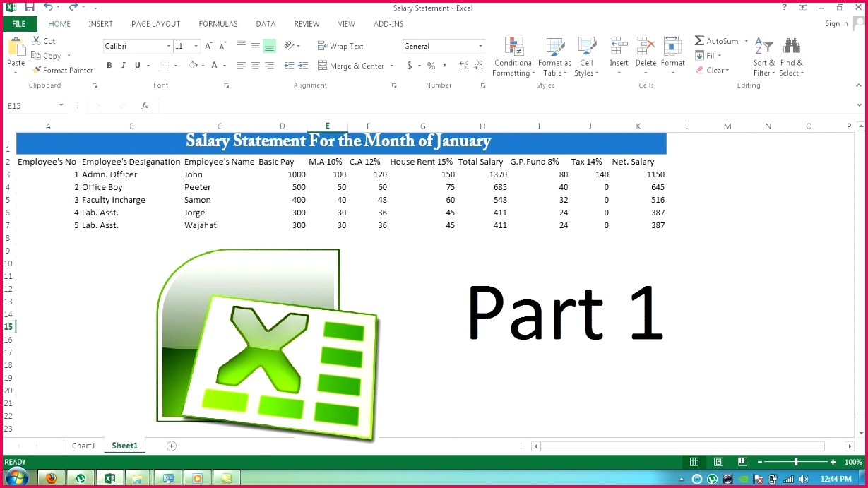Open Sort & Filter tool
The width and height of the screenshot is (868, 488).
pos(763,56)
